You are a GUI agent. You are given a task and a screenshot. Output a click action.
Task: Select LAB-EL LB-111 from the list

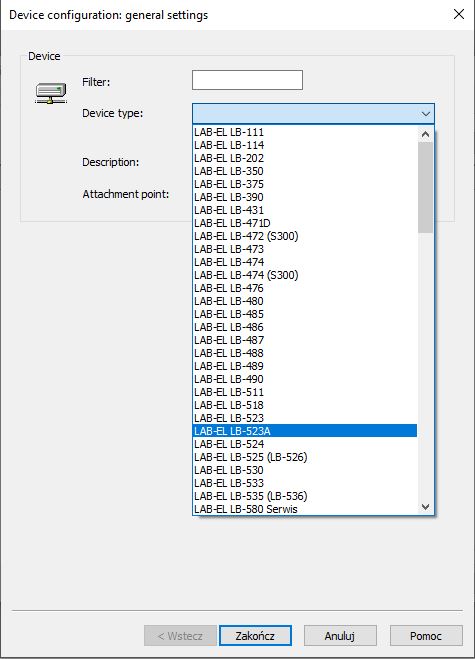(305, 132)
